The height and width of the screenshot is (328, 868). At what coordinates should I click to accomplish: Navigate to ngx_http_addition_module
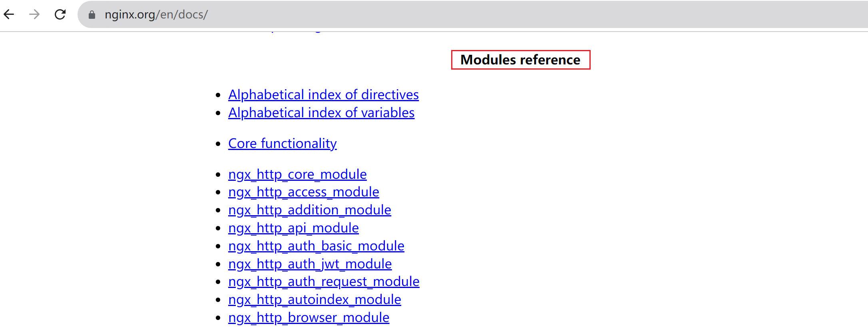(309, 210)
